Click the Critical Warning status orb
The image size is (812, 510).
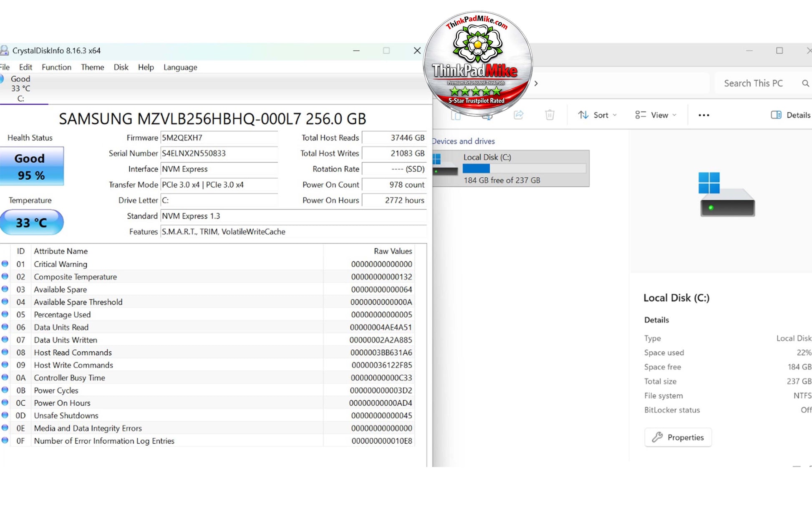tap(5, 264)
